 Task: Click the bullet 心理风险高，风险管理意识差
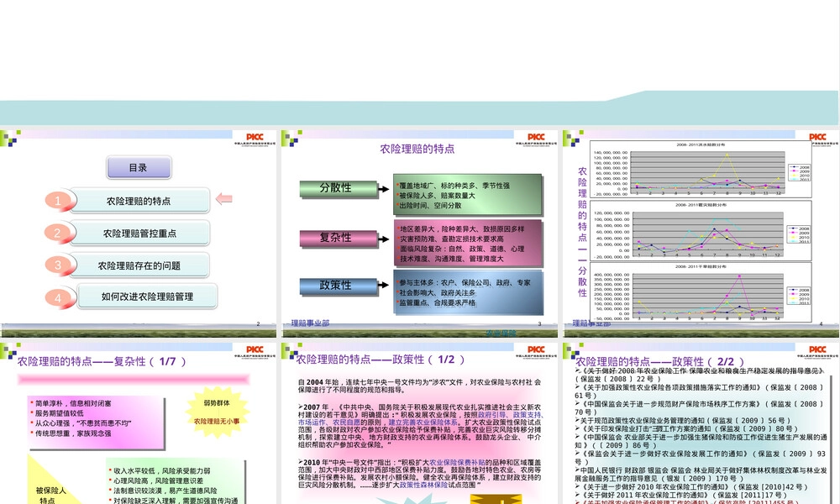pos(156,480)
